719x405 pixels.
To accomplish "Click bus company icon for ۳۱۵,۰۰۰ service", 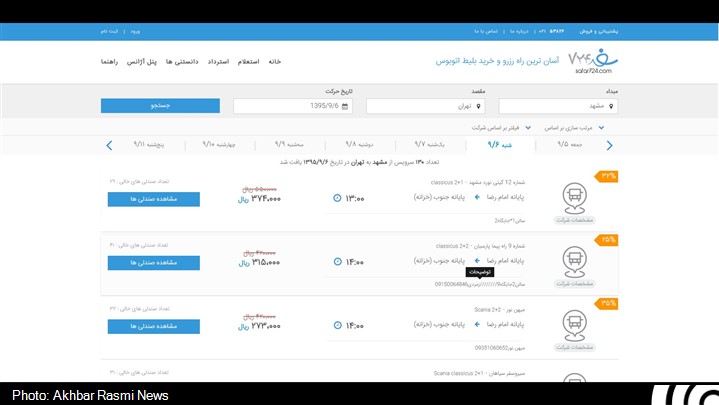I will [575, 261].
